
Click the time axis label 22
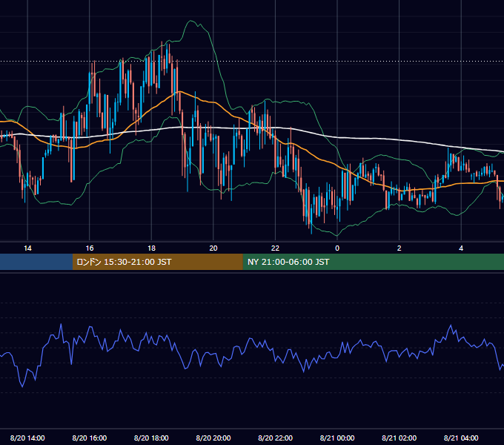275,248
